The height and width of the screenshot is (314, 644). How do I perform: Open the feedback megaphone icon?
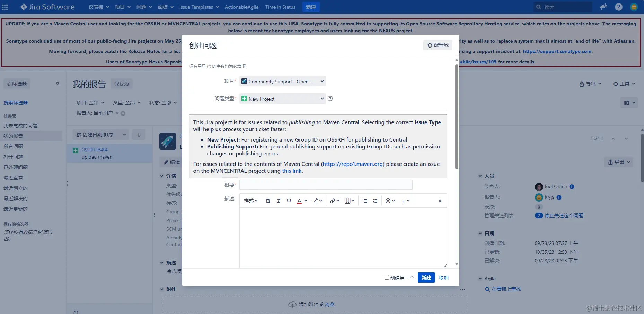(603, 7)
